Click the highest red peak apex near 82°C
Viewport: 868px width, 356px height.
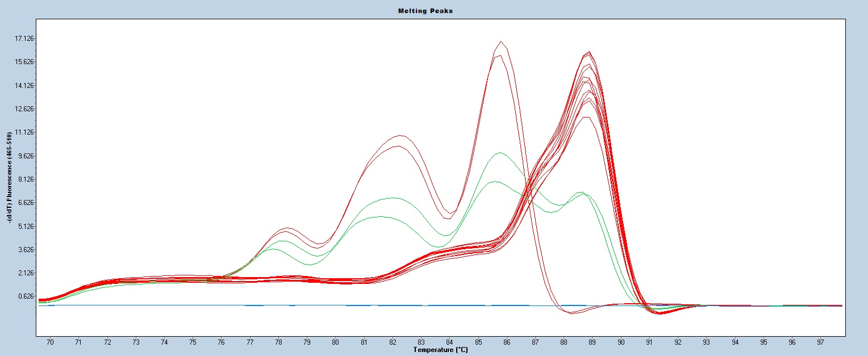(x=400, y=136)
